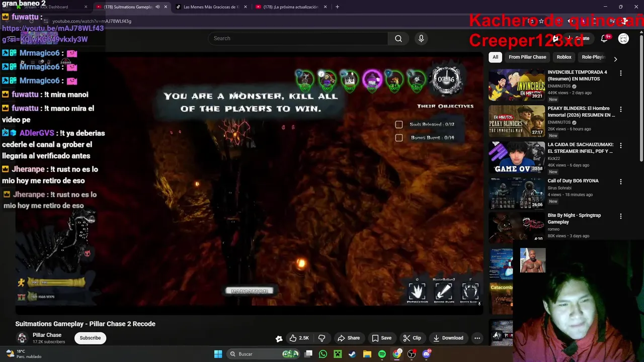Select the Role-Playing filter chip

point(593,57)
